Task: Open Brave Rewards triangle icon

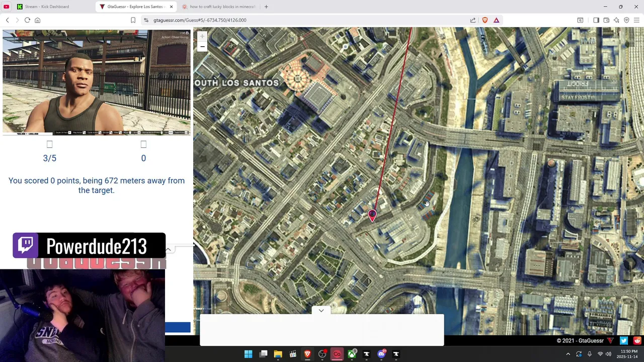Action: (x=496, y=20)
